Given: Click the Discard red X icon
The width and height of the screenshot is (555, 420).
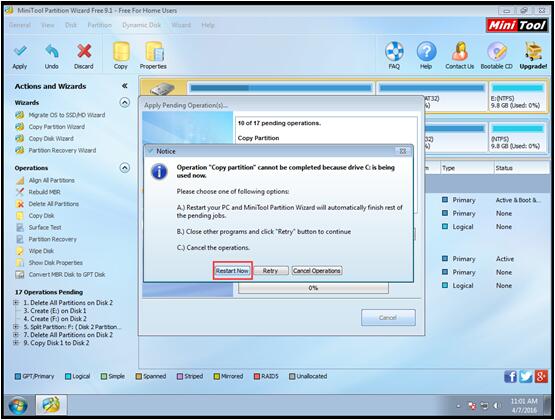Looking at the screenshot, I should 84,52.
